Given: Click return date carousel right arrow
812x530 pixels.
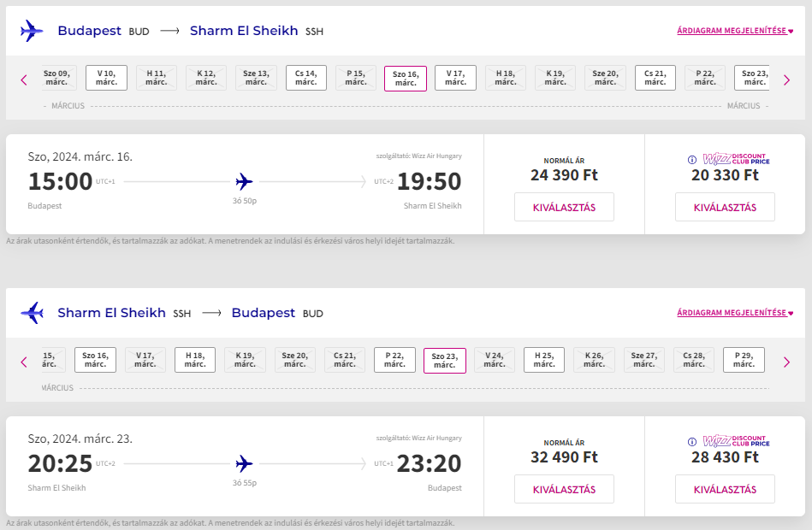Looking at the screenshot, I should click(x=786, y=362).
